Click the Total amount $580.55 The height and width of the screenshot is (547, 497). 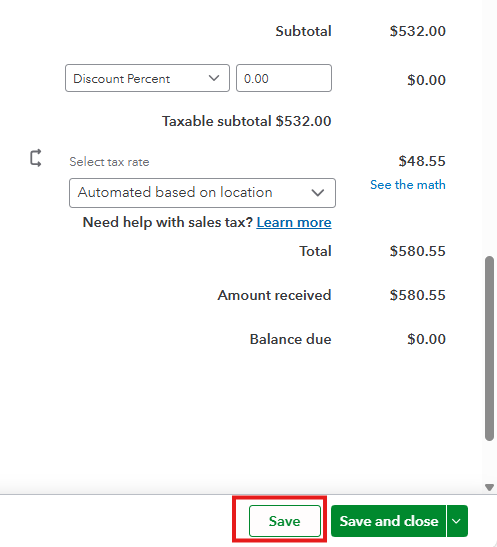(417, 251)
